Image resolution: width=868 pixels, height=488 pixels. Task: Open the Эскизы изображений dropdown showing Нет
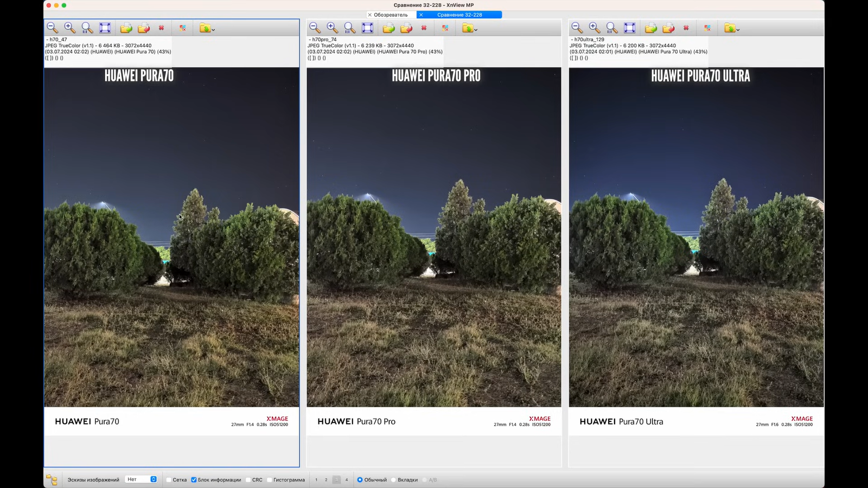(141, 479)
